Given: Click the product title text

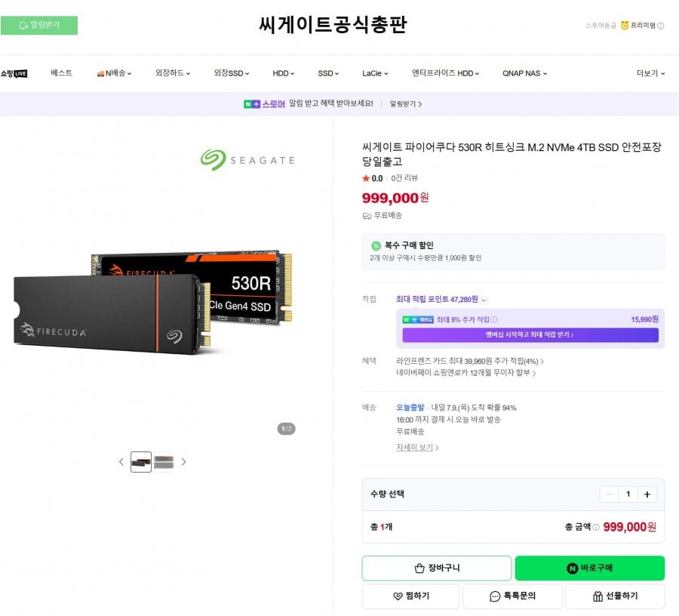Looking at the screenshot, I should click(x=512, y=154).
